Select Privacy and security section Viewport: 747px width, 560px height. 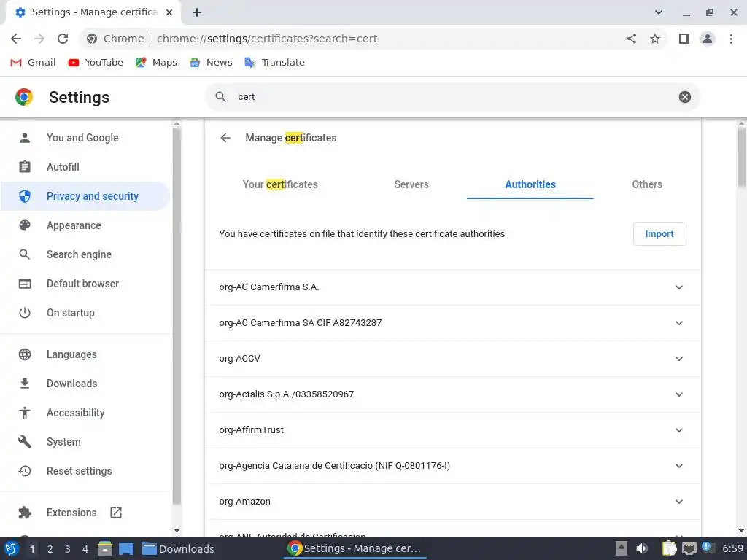[85, 196]
